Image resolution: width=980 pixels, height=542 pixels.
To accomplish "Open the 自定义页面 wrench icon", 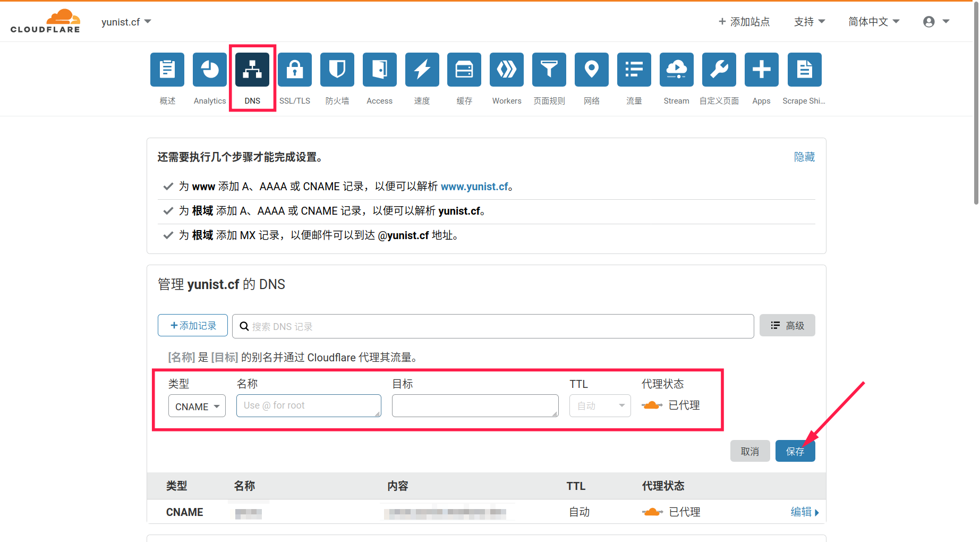I will pos(719,70).
